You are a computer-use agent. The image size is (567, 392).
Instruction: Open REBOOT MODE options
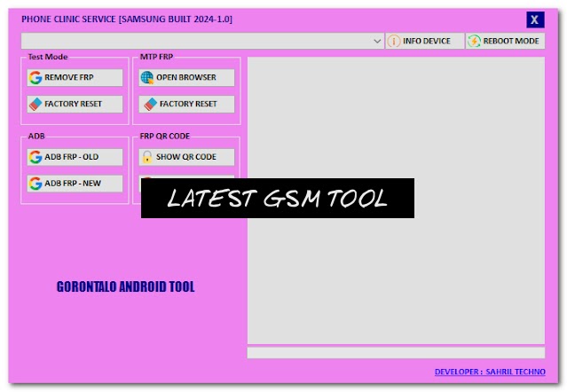(505, 41)
